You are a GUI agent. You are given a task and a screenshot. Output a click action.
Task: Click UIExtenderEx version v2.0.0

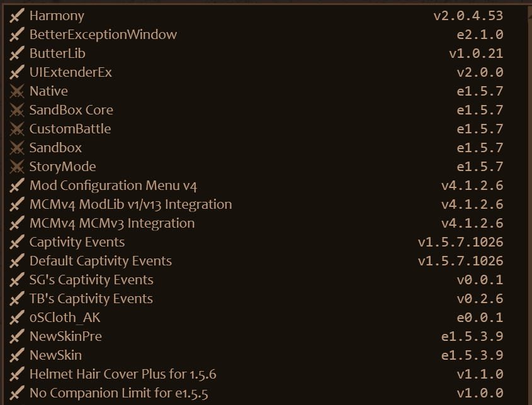480,72
